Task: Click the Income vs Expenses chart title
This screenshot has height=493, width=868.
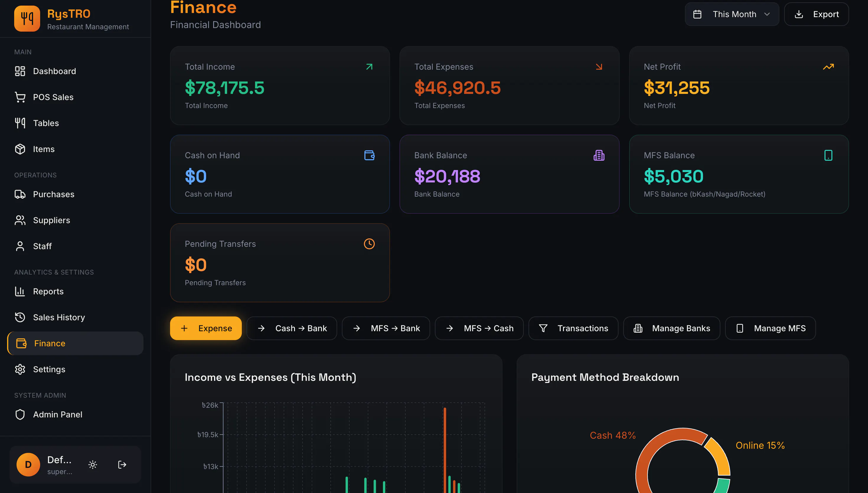Action: point(270,377)
